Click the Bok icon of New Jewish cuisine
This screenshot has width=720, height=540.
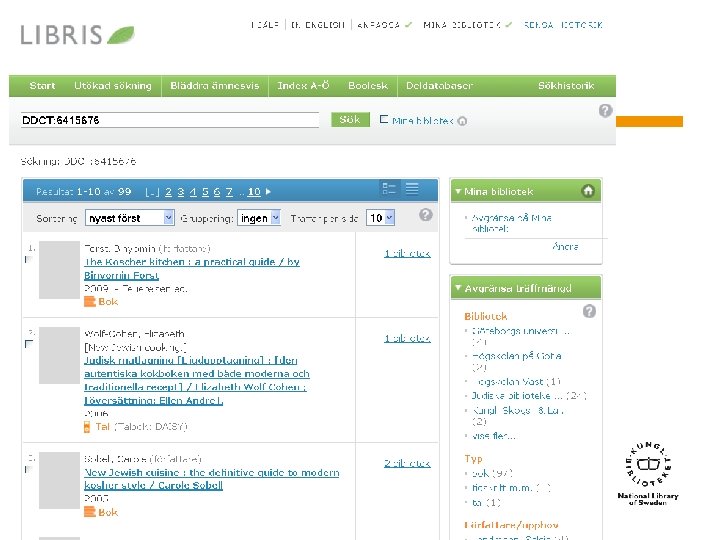coord(90,512)
